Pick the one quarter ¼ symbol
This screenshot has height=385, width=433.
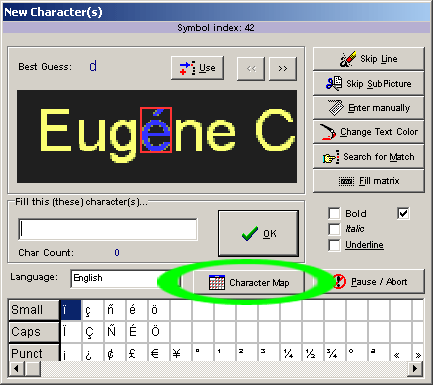[x=291, y=353]
